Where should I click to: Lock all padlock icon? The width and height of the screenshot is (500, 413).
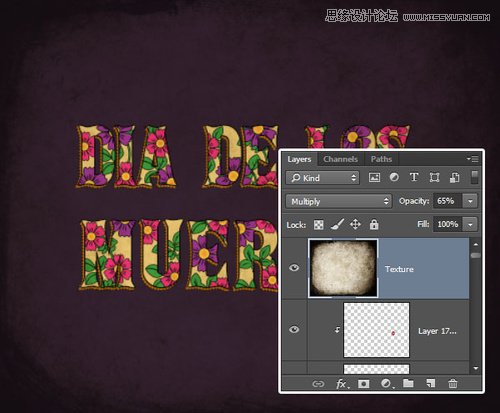[374, 224]
